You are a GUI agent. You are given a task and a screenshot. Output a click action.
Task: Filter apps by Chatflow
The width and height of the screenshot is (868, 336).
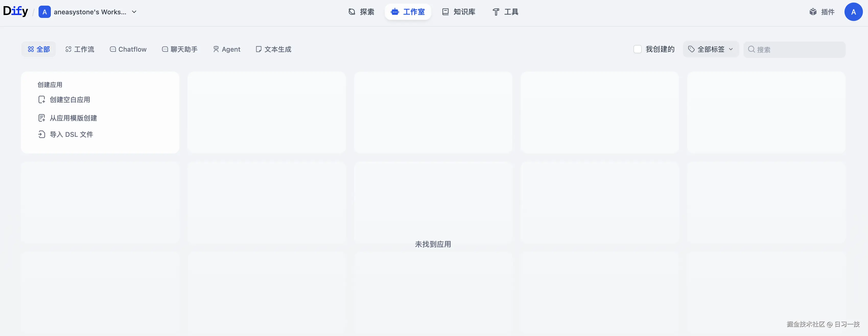[x=128, y=49]
